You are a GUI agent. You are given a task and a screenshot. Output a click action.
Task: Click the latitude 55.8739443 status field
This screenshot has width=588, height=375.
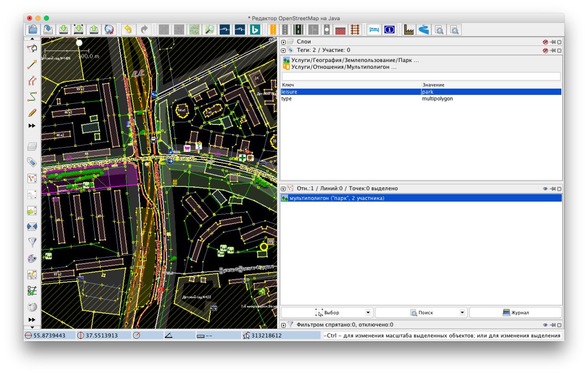pyautogui.click(x=49, y=336)
